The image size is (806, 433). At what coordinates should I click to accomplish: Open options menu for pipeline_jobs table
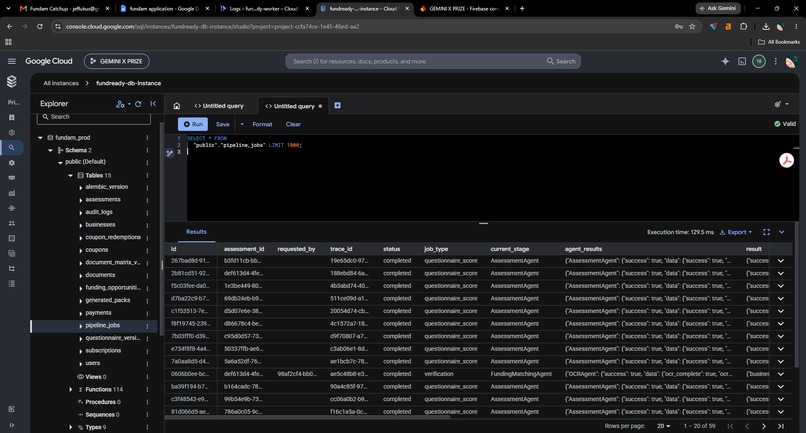click(147, 326)
